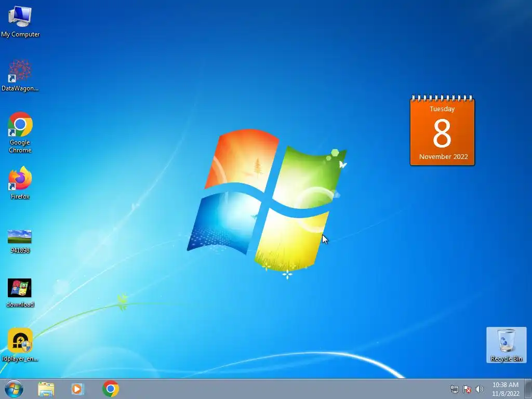Screen dimensions: 532x399
Task: Launch Chrome from the taskbar
Action: click(110, 389)
